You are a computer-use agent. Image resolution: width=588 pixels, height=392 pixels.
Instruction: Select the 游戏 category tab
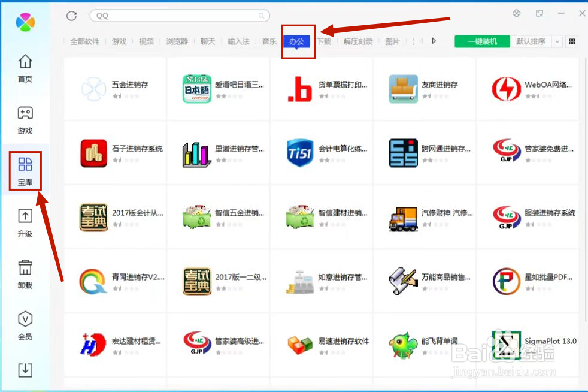coord(119,41)
